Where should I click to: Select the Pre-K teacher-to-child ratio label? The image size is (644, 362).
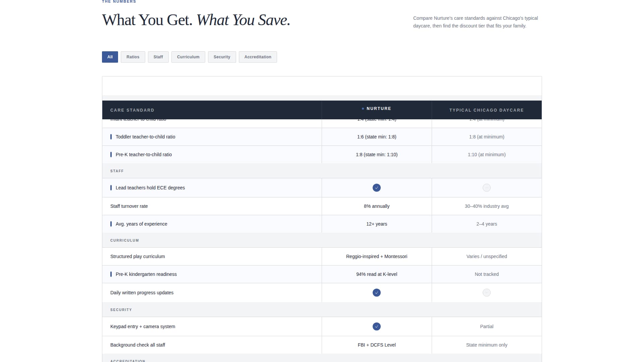coord(144,155)
